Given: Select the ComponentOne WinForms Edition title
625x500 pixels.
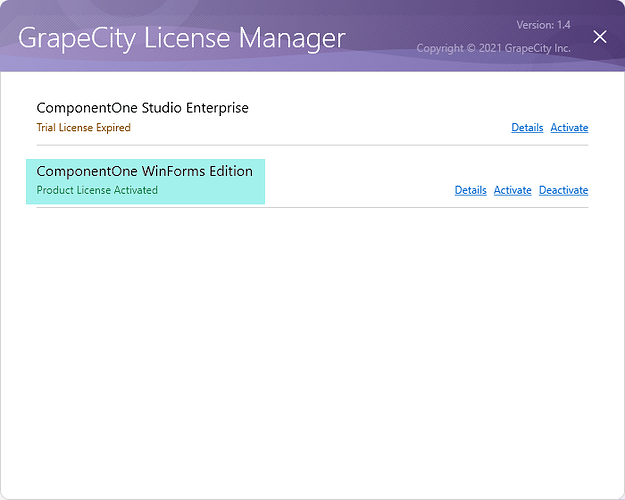Looking at the screenshot, I should [144, 171].
